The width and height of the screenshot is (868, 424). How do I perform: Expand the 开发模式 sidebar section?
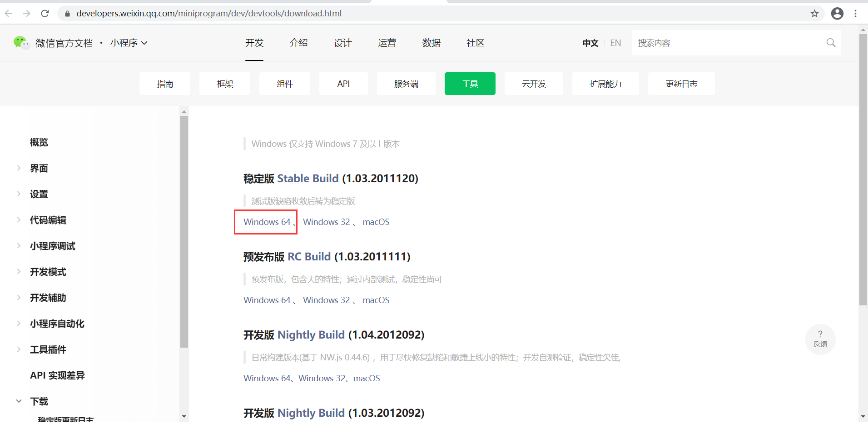pos(19,272)
